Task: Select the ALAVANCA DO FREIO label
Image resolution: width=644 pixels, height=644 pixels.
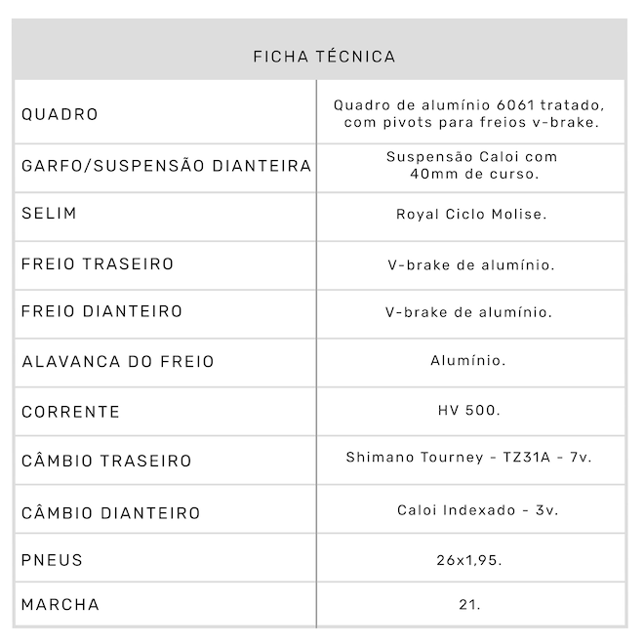Action: coord(118,362)
